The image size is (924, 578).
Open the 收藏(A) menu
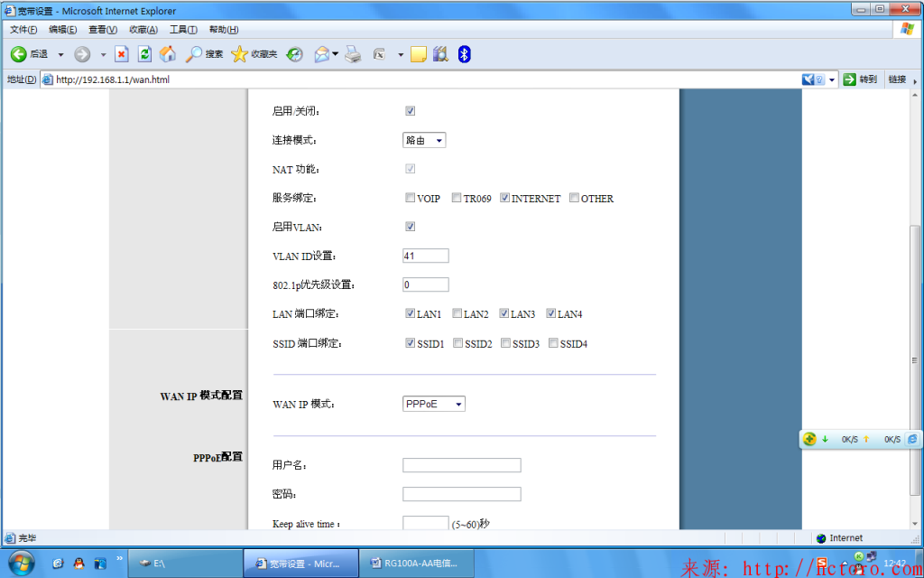[143, 30]
